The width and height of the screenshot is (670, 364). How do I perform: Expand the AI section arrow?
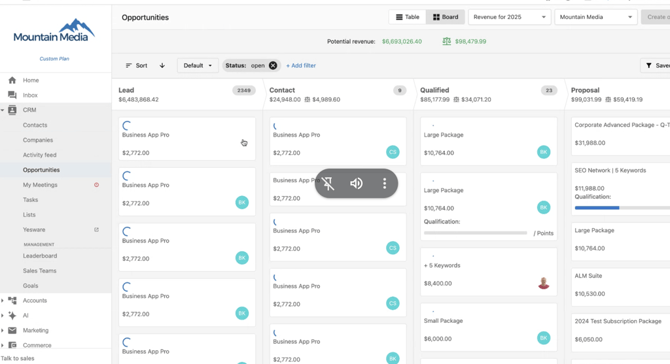point(3,315)
